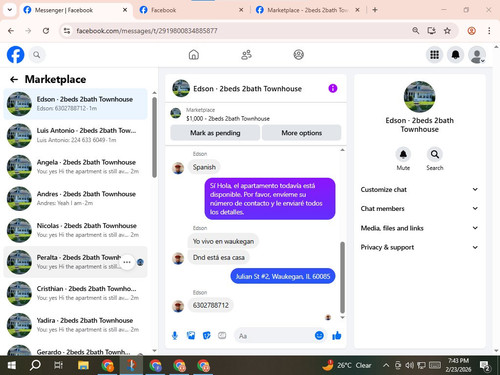Switch to the second Facebook tab
500x375 pixels.
pyautogui.click(x=192, y=10)
